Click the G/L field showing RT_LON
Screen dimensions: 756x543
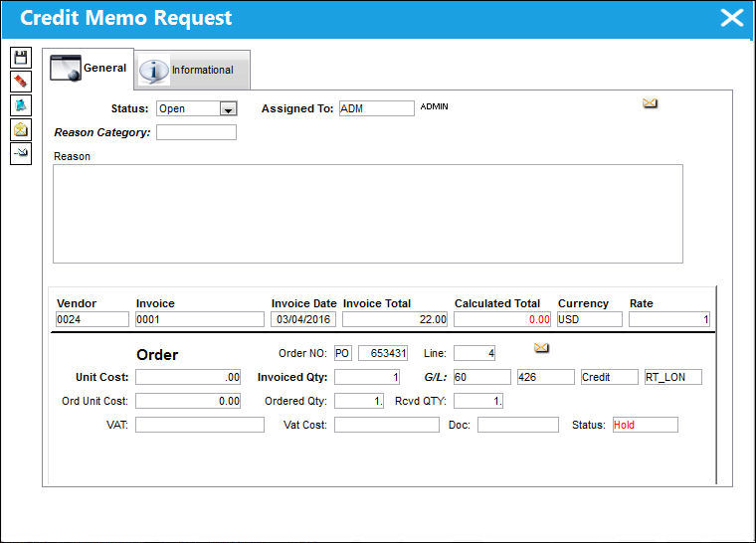[x=673, y=377]
